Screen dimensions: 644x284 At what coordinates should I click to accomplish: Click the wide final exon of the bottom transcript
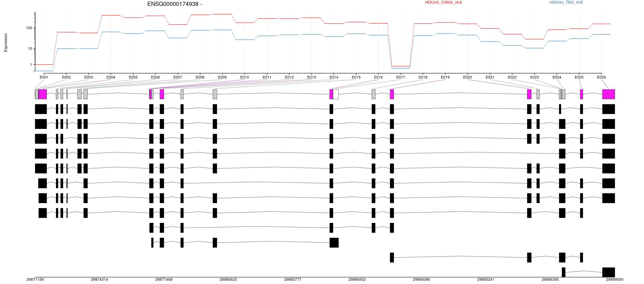(609, 272)
